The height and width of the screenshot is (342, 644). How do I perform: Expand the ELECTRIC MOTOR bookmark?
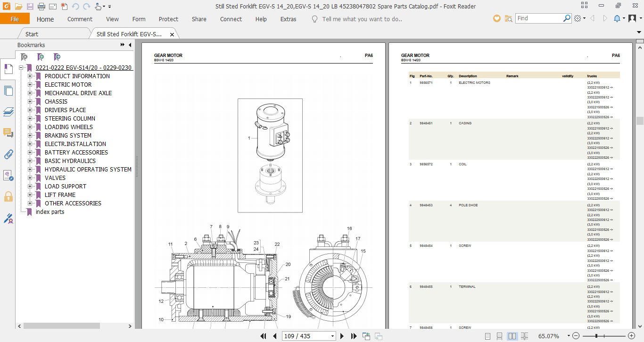coord(30,85)
